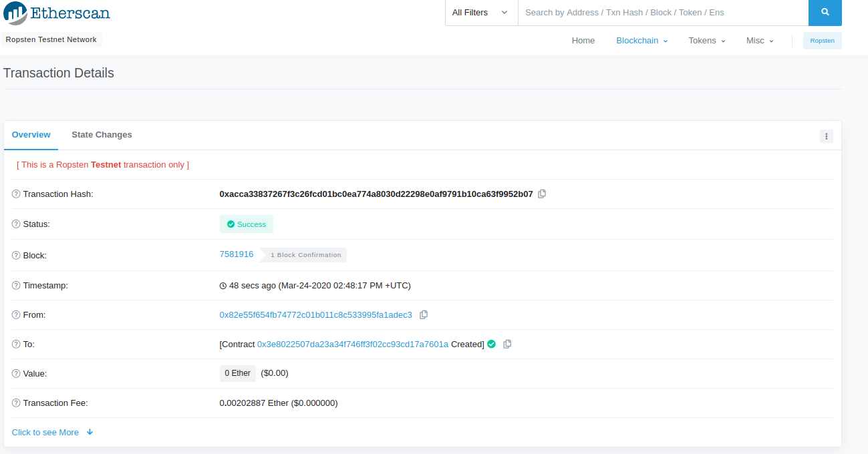Click help icon beside Transaction Hash
This screenshot has width=868, height=454.
(x=16, y=194)
